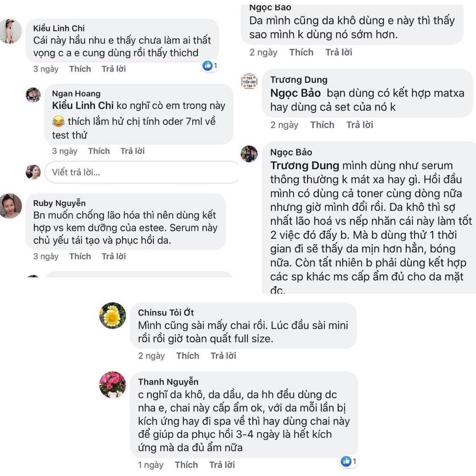Open the Ngọc Bảo mention in Trương Dung's reply
Image resolution: width=476 pixels, height=476 pixels.
point(295,93)
